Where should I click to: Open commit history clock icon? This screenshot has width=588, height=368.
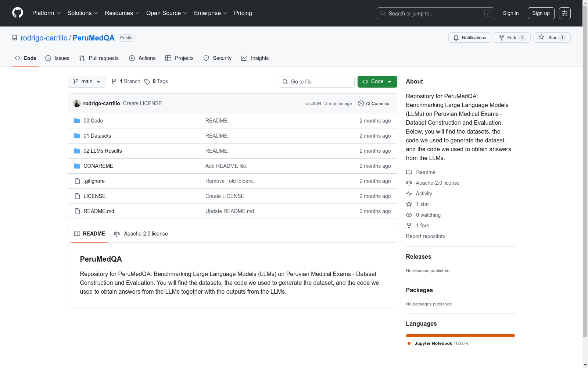(361, 103)
